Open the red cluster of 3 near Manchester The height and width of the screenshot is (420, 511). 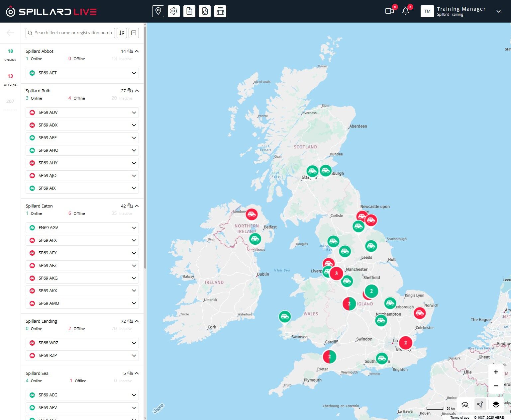[x=336, y=274]
